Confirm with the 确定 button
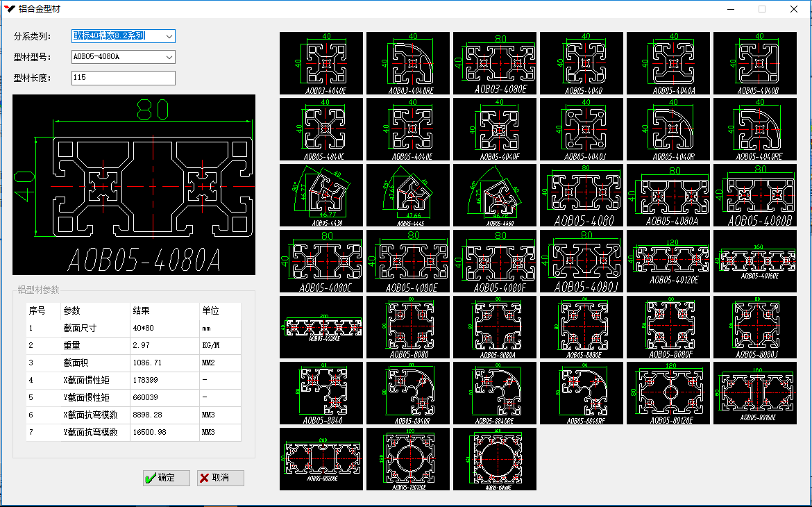 167,478
